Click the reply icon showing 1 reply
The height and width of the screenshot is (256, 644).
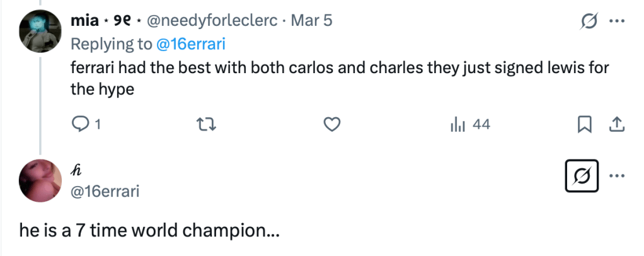coord(81,125)
